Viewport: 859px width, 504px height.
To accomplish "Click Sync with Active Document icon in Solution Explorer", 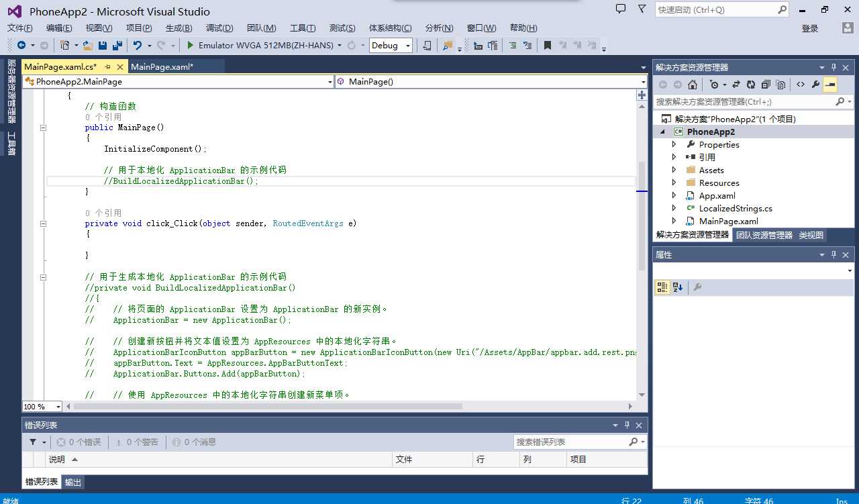I will pos(736,85).
